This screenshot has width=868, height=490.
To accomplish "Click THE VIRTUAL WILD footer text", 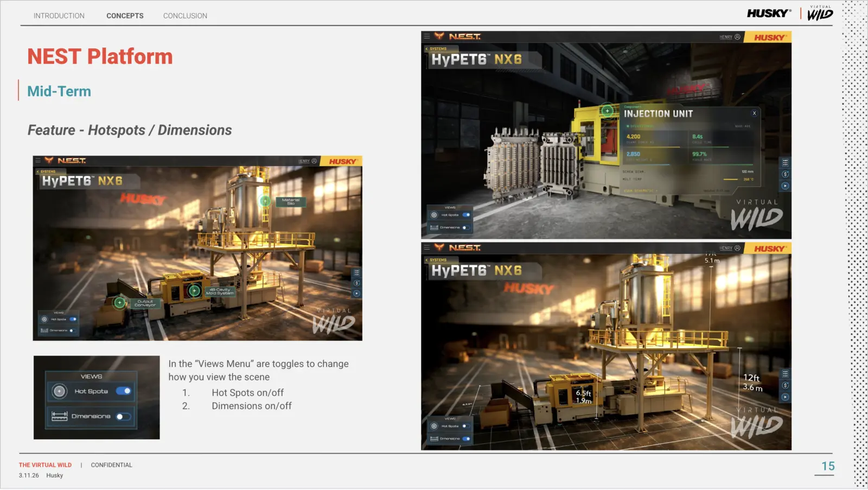I will (45, 465).
